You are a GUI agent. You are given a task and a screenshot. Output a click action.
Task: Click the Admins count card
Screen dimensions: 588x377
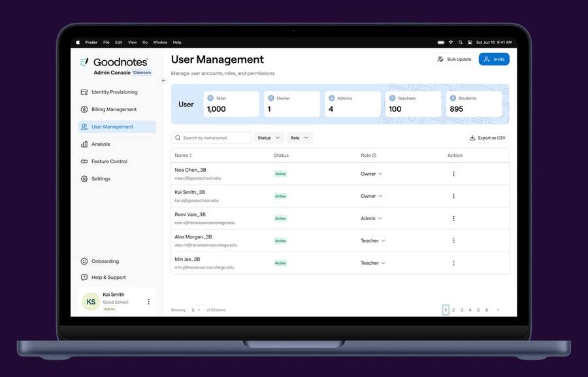pos(353,104)
